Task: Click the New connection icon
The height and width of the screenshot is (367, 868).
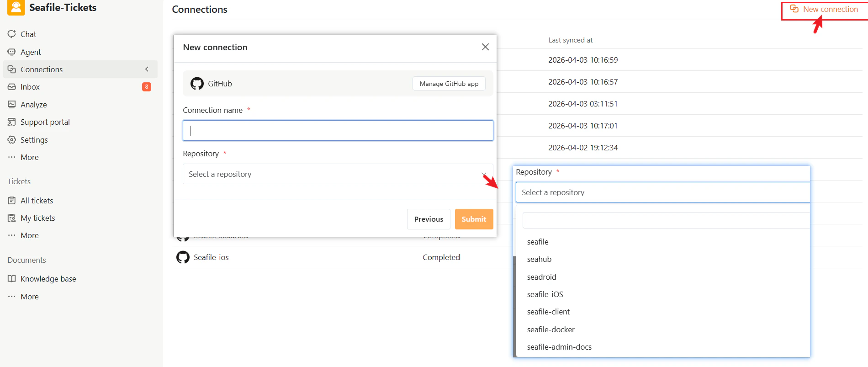Action: pyautogui.click(x=794, y=9)
